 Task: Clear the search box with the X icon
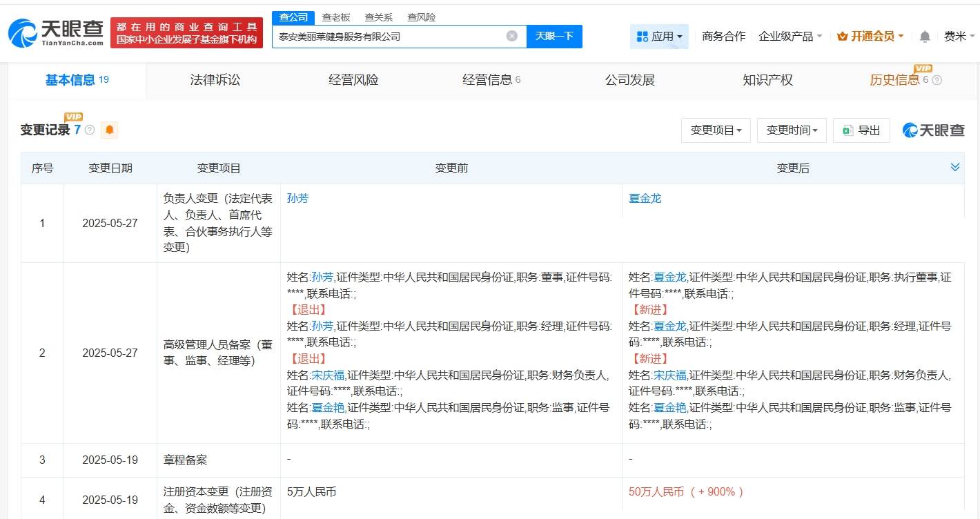point(511,36)
